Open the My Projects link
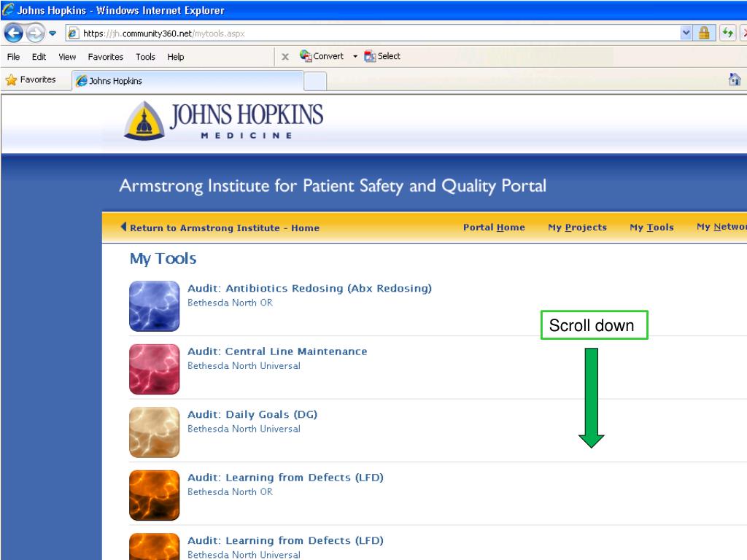 (578, 227)
